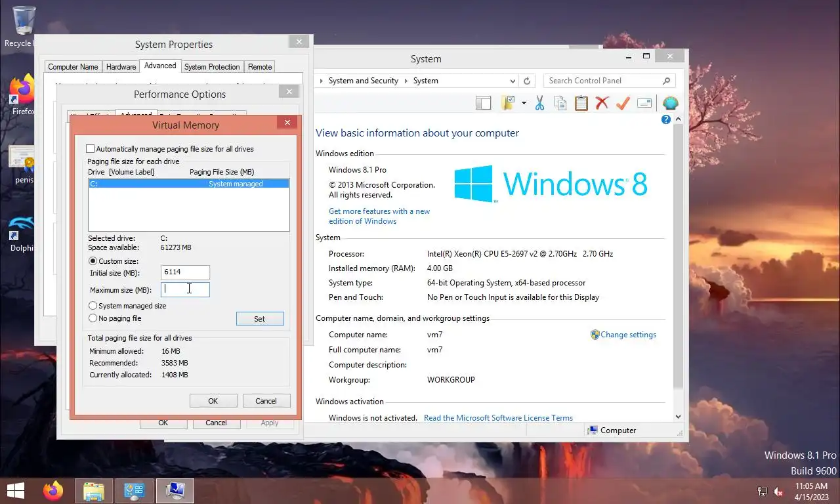The image size is (840, 504).
Task: Click the Refresh icon beside the address bar
Action: (526, 81)
